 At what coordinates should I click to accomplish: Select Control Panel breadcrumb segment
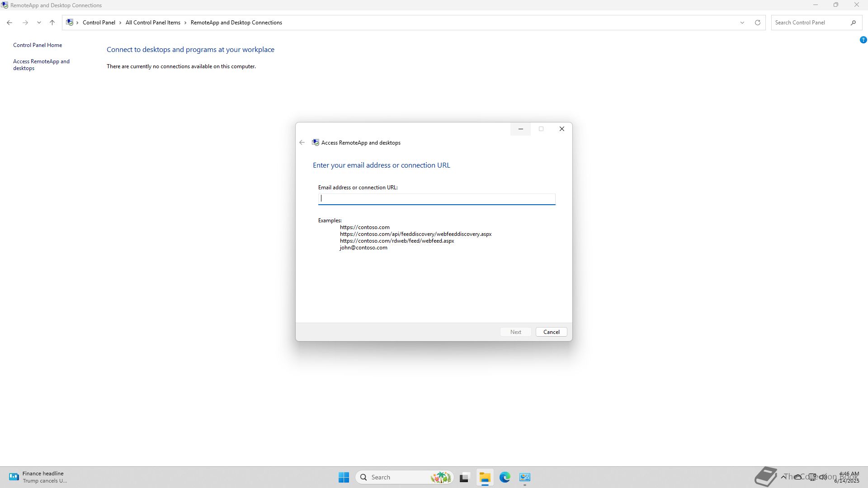click(x=99, y=23)
